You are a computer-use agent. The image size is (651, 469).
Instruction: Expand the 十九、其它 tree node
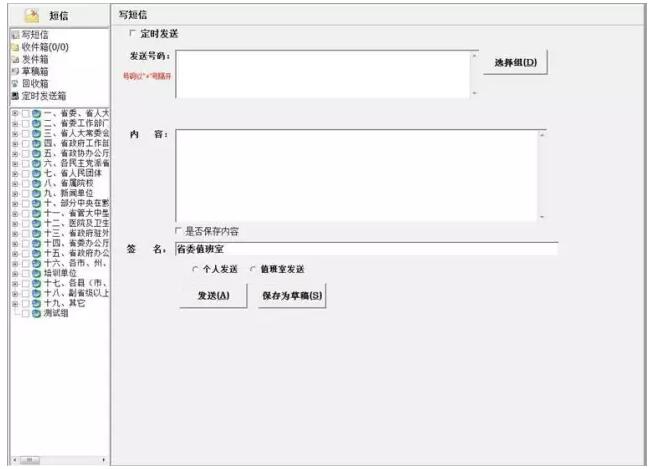pyautogui.click(x=14, y=302)
